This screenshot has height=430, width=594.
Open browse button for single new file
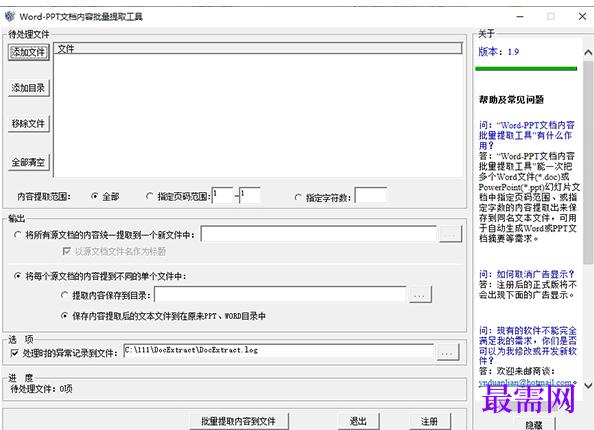click(x=450, y=234)
